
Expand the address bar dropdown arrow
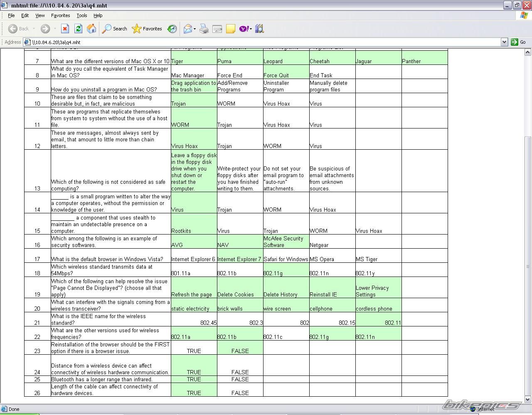[x=504, y=42]
